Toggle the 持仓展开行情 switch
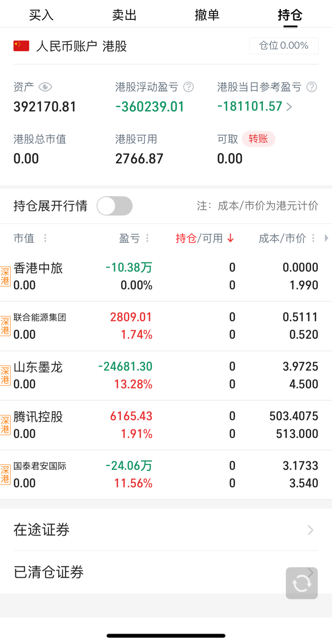Screen dimensions: 332x644 tap(115, 206)
